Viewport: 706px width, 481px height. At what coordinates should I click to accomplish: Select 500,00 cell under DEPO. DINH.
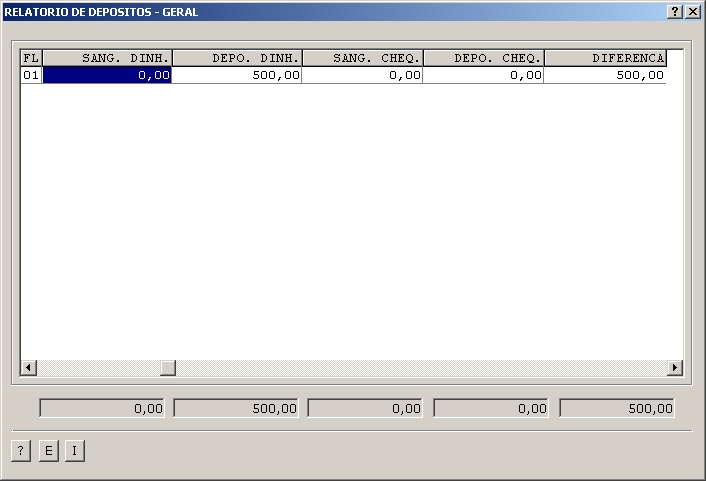pyautogui.click(x=237, y=75)
